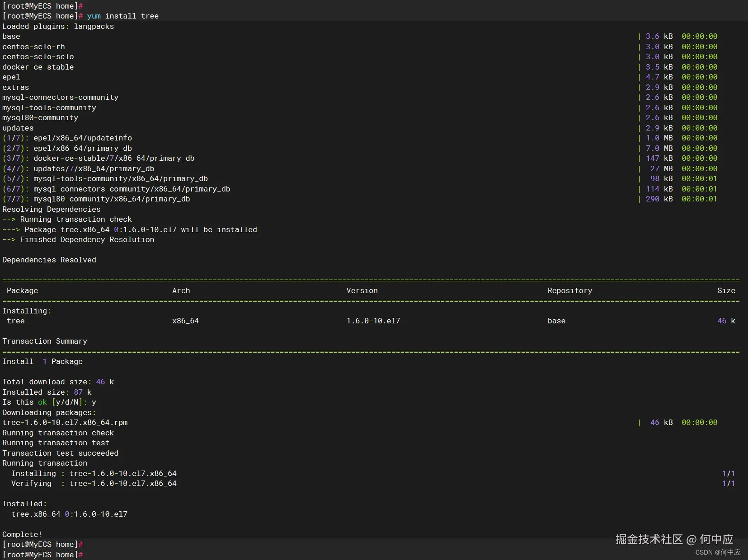The height and width of the screenshot is (560, 748).
Task: Click the 'Repository' column header
Action: pos(570,291)
